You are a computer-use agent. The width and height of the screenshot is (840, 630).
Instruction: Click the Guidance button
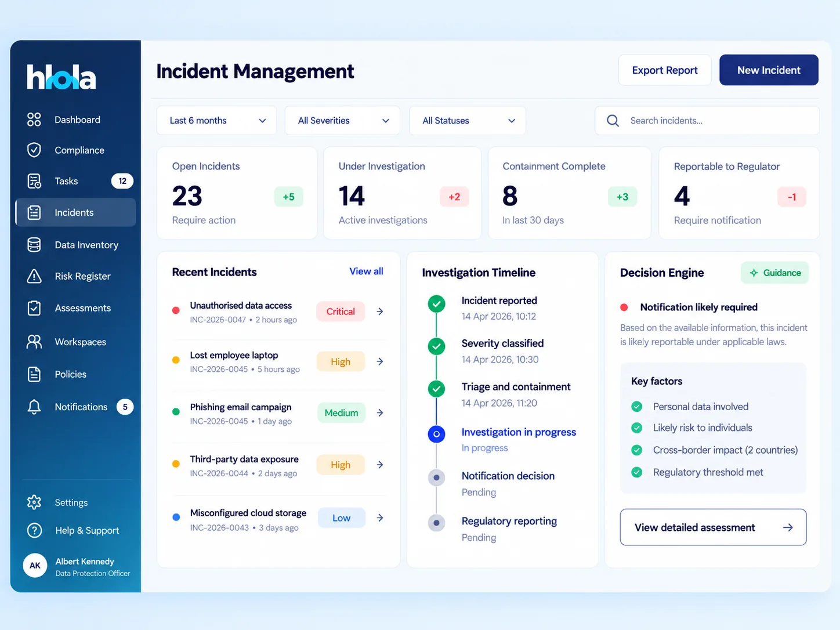click(x=774, y=273)
